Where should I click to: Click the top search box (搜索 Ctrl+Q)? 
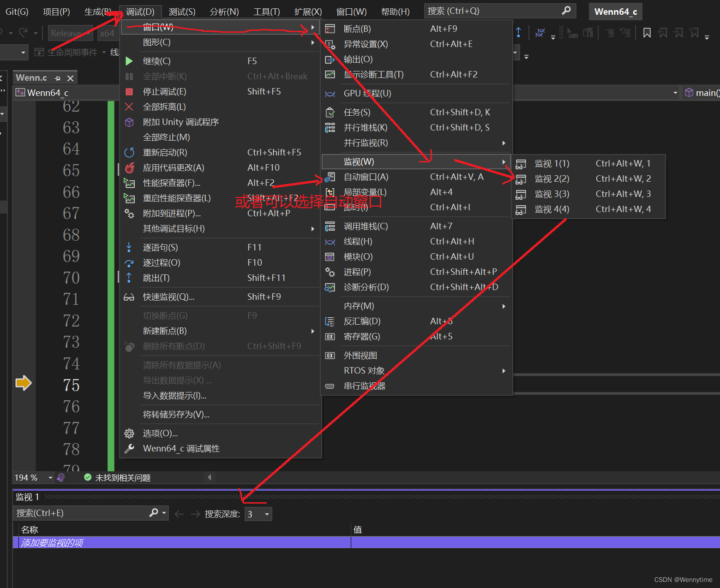[500, 11]
